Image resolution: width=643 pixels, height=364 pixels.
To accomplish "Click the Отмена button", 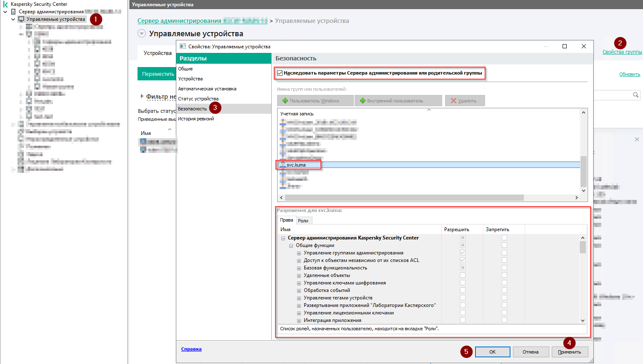I will [x=530, y=352].
